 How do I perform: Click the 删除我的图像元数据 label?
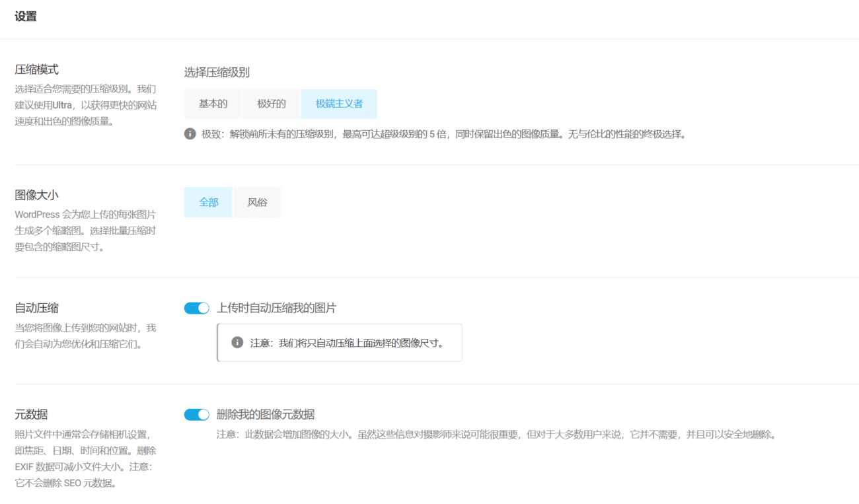pyautogui.click(x=265, y=415)
